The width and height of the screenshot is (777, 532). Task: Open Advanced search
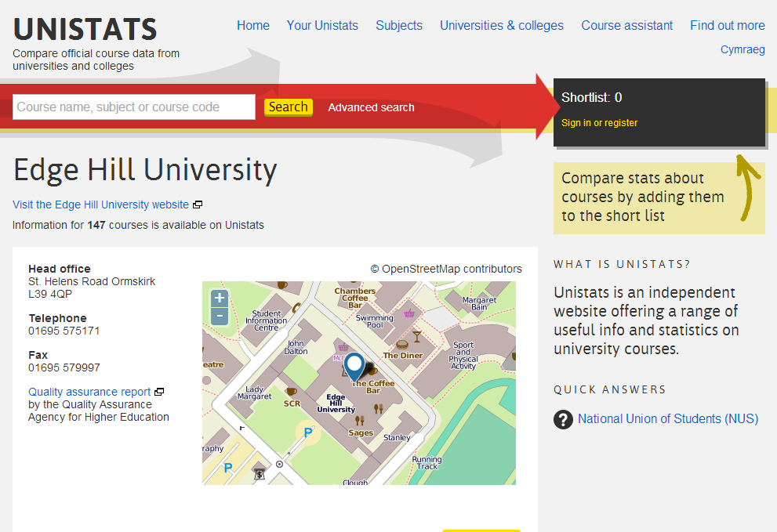(x=371, y=107)
